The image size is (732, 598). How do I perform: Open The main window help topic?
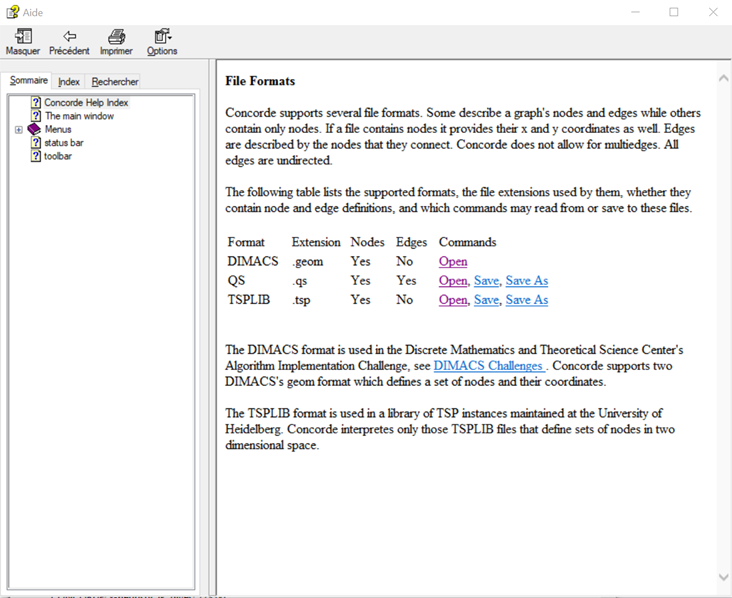(79, 116)
